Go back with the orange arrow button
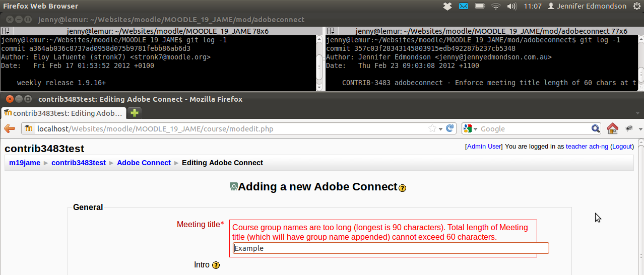Screen dimensions: 644x275 tap(9, 128)
